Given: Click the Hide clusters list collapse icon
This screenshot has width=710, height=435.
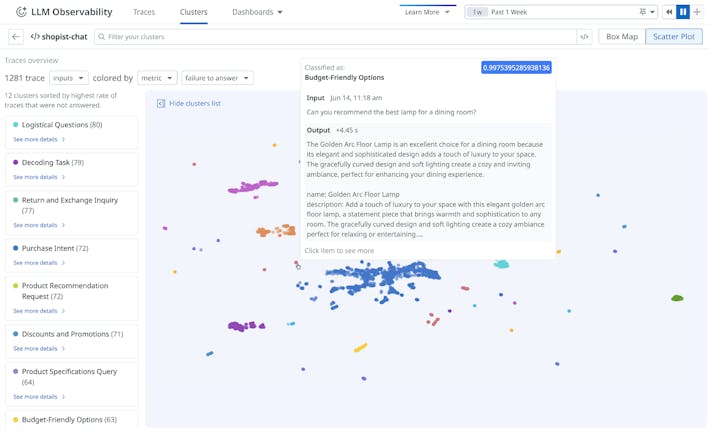Looking at the screenshot, I should tap(161, 104).
